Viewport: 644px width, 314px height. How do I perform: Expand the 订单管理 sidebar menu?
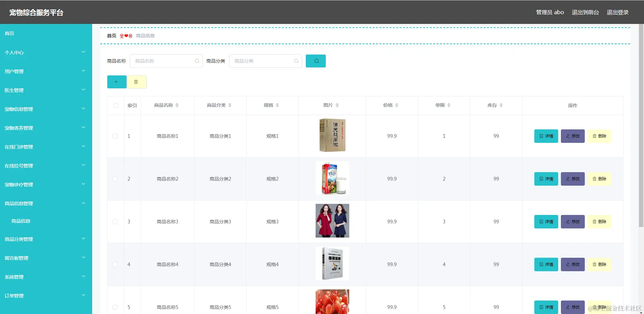[46, 295]
